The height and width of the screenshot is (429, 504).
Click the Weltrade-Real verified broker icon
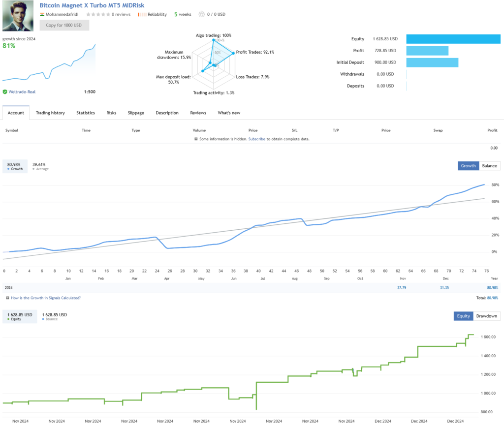pos(4,92)
